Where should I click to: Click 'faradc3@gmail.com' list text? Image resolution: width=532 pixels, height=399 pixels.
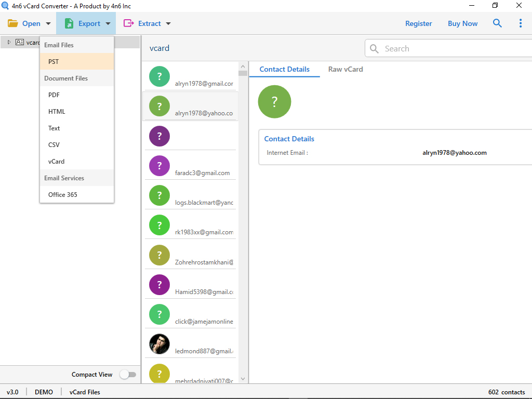[x=202, y=172]
